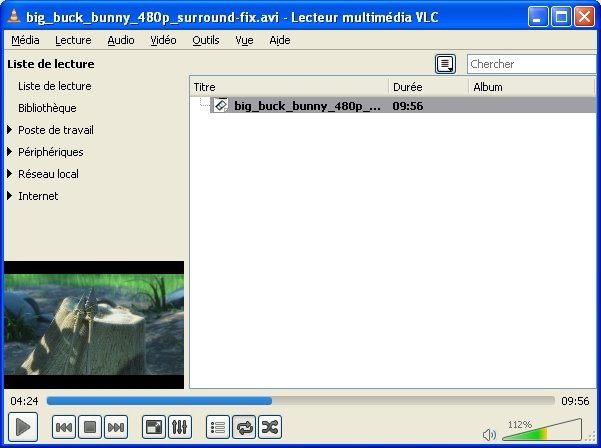The height and width of the screenshot is (448, 601).
Task: Toggle the playlist view button
Action: (x=218, y=427)
